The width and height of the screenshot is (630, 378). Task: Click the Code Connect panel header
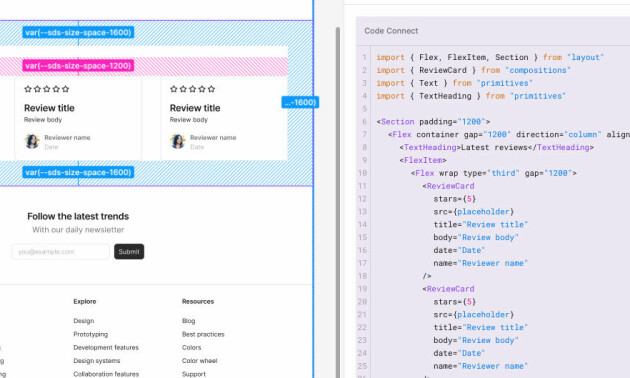coord(391,31)
